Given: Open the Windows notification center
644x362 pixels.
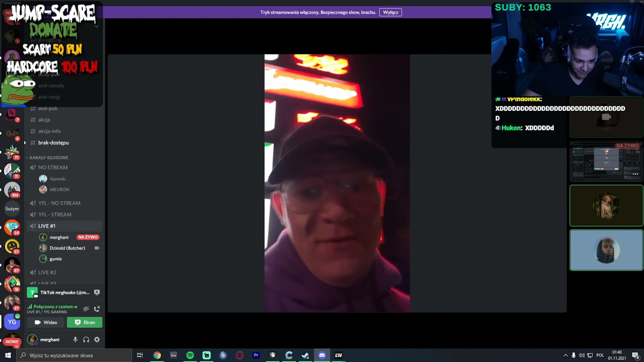Looking at the screenshot, I should click(635, 355).
